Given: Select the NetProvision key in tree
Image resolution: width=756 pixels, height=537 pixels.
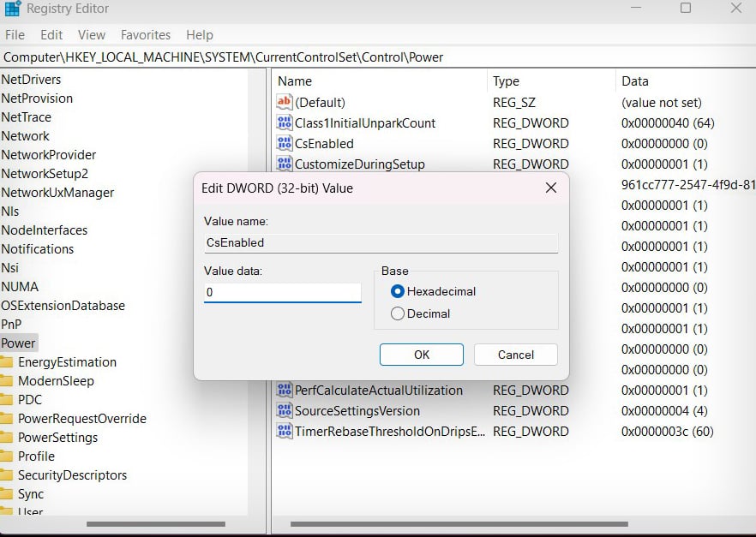Looking at the screenshot, I should pyautogui.click(x=37, y=98).
